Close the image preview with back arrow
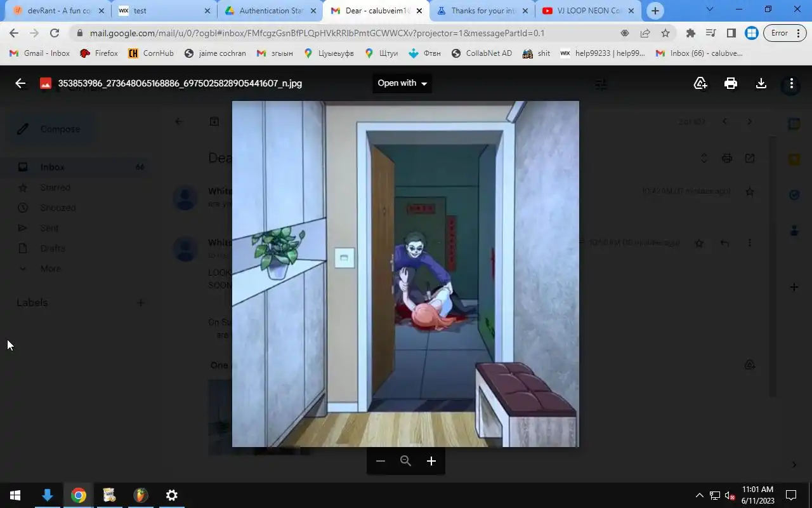812x508 pixels. (x=20, y=83)
